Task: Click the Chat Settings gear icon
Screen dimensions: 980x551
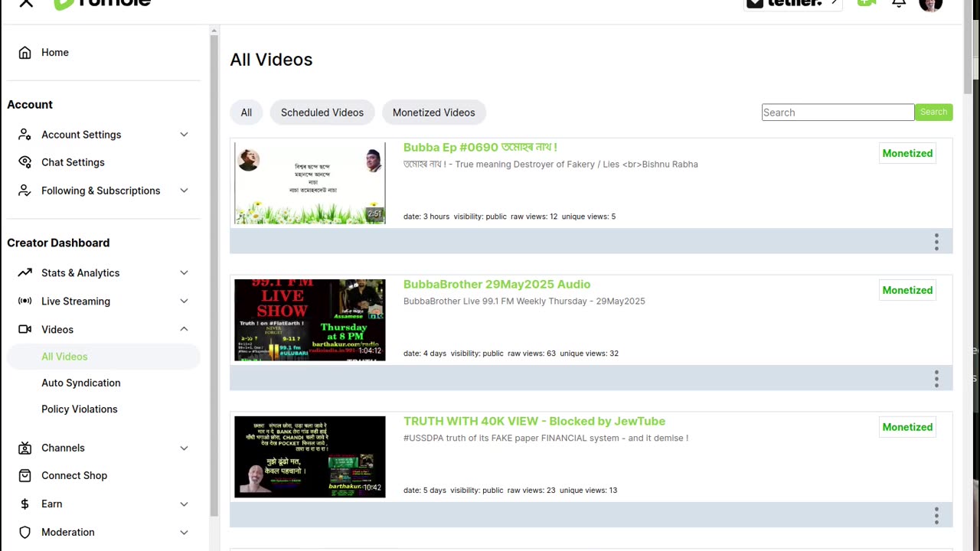Action: (x=25, y=162)
